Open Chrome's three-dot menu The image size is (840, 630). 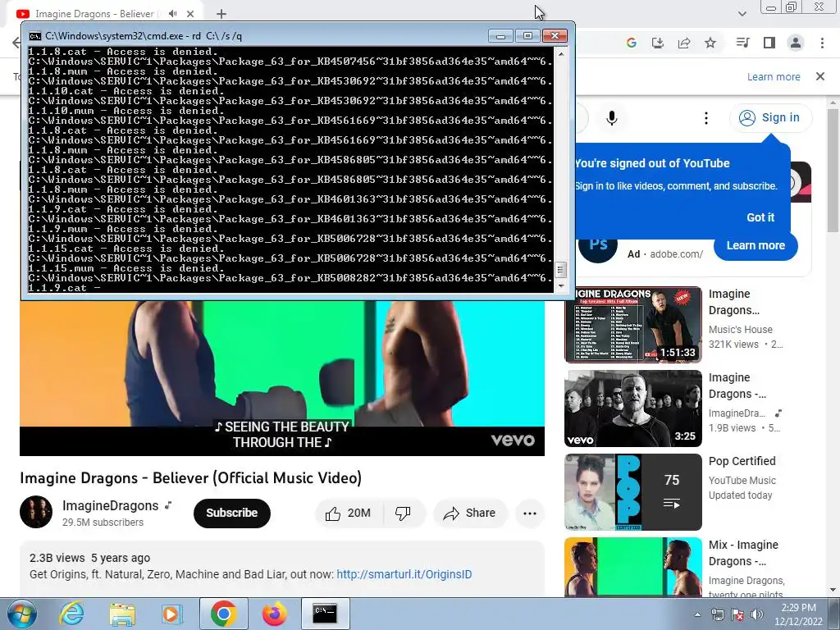click(x=822, y=43)
